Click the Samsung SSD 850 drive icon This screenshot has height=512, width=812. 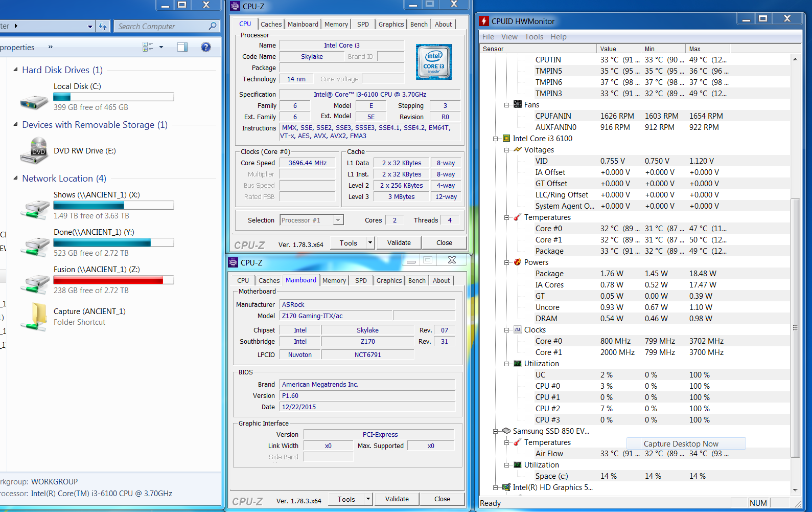506,431
